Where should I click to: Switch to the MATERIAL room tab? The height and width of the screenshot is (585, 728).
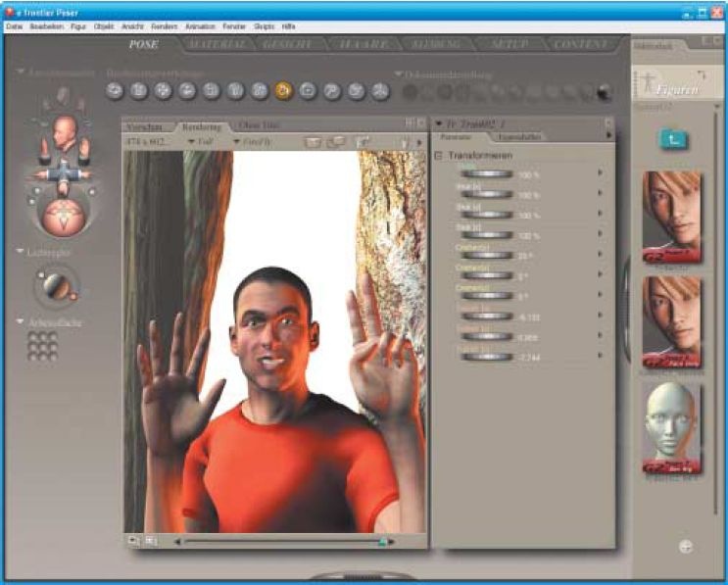[x=217, y=44]
